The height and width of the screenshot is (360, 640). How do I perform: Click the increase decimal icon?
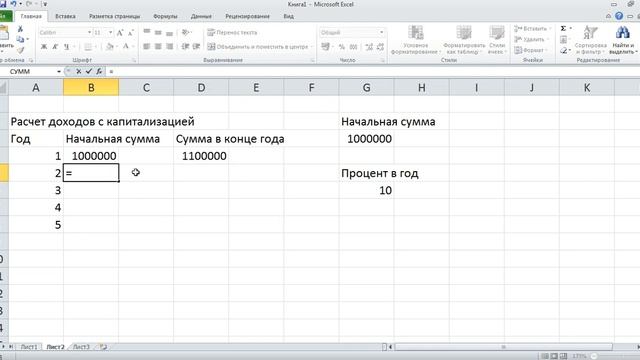369,47
